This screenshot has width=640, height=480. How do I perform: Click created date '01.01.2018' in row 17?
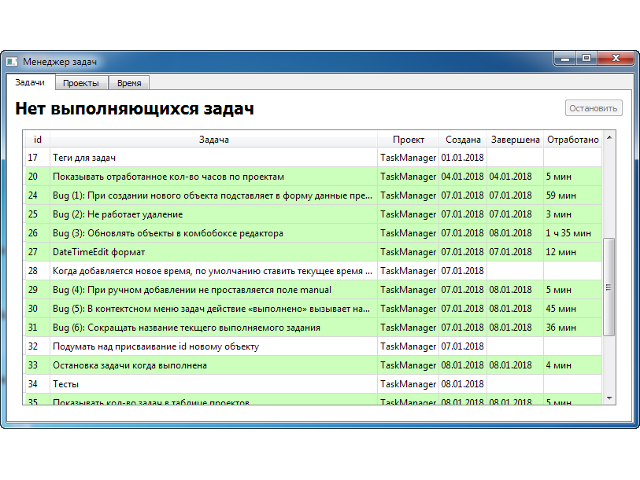tap(462, 158)
